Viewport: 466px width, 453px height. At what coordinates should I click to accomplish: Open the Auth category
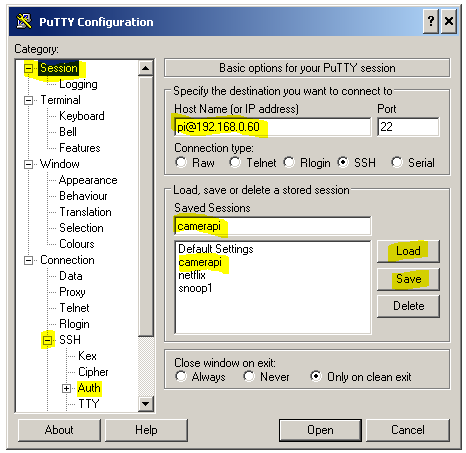(89, 388)
